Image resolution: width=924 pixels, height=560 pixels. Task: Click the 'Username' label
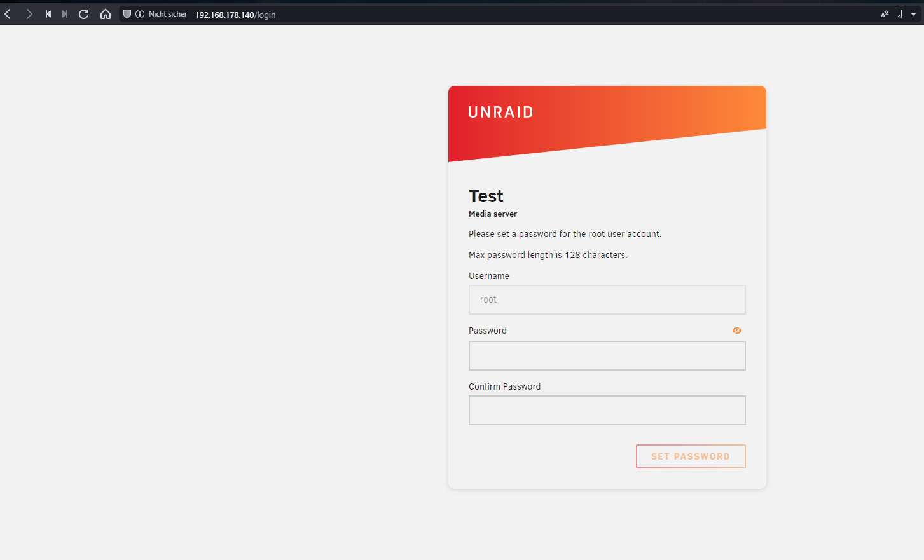point(489,276)
